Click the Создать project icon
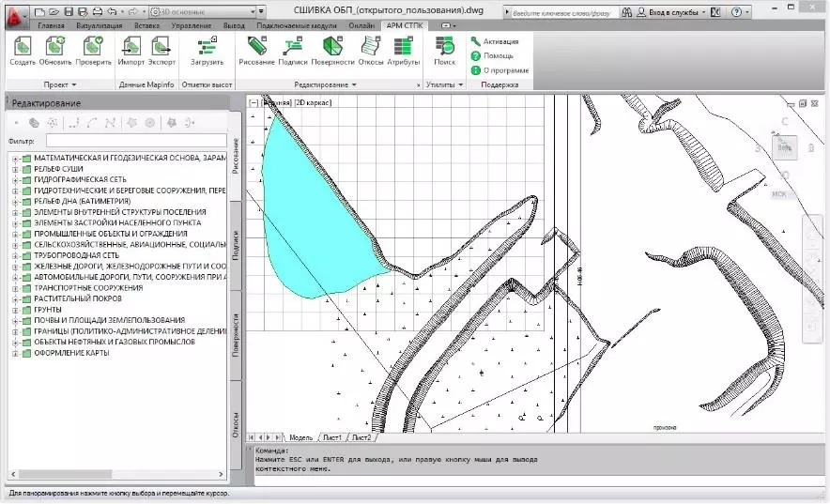 point(23,46)
